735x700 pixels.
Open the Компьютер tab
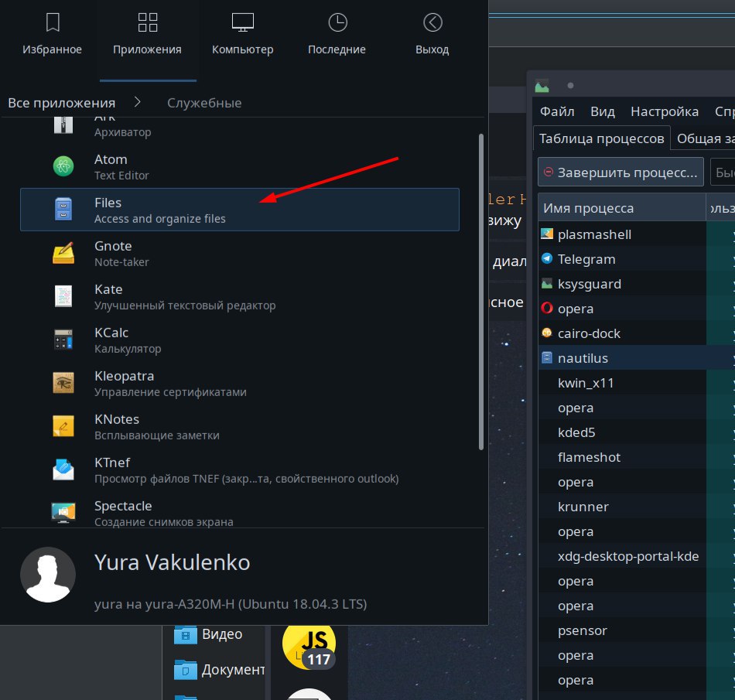pos(242,36)
